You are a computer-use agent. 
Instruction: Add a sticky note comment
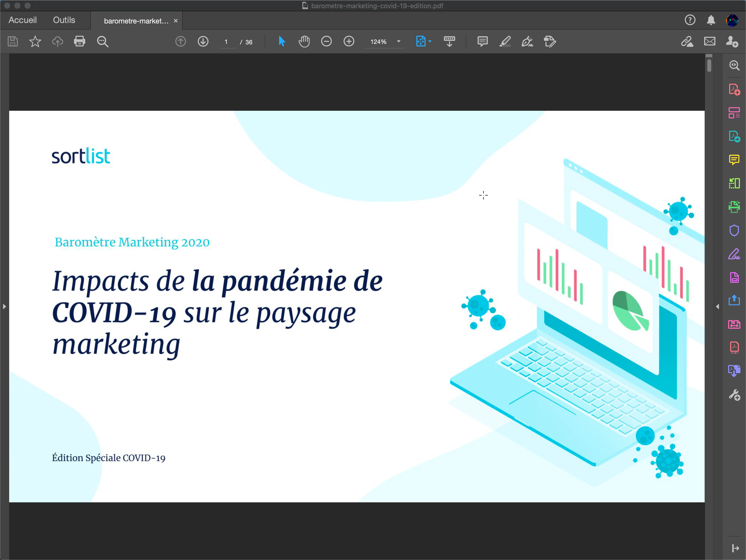(483, 42)
